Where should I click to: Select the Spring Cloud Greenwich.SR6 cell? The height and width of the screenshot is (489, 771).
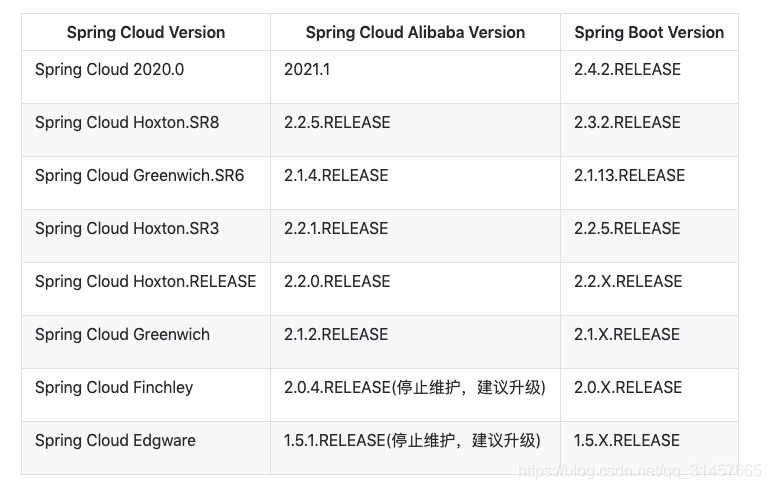139,176
